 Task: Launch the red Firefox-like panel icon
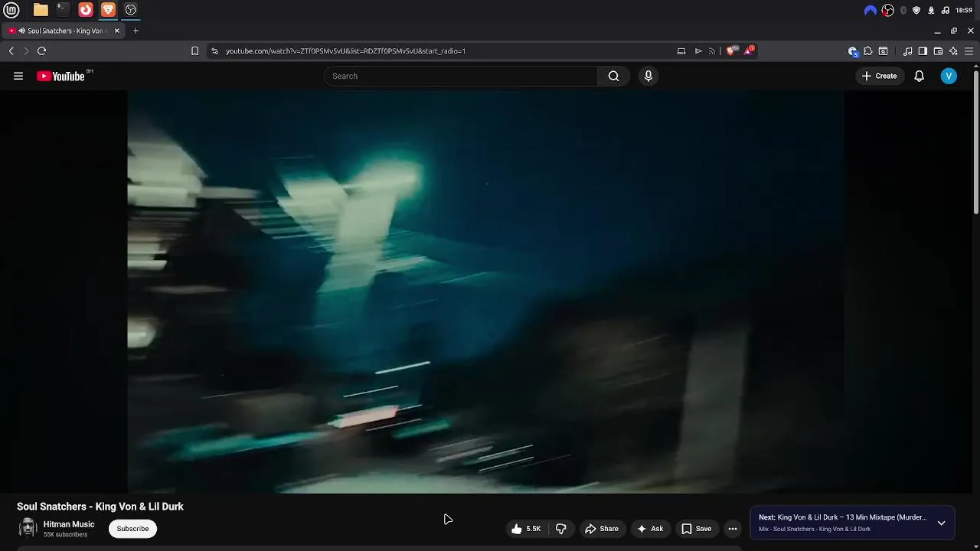click(x=86, y=10)
